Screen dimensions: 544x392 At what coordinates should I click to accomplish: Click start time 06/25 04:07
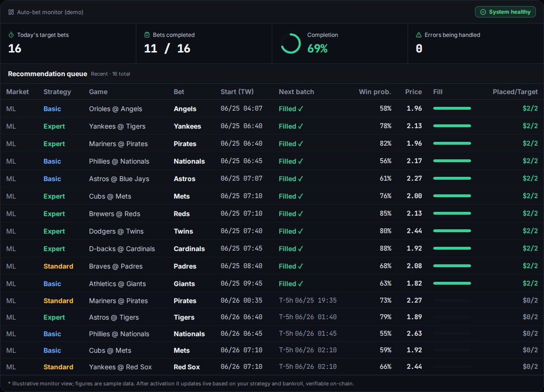[x=241, y=108]
